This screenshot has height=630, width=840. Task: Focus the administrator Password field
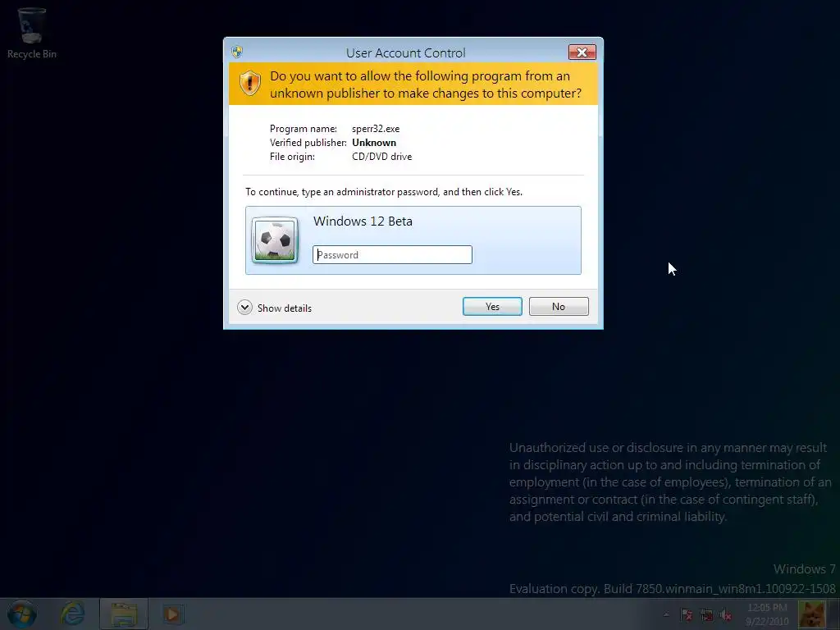tap(392, 255)
